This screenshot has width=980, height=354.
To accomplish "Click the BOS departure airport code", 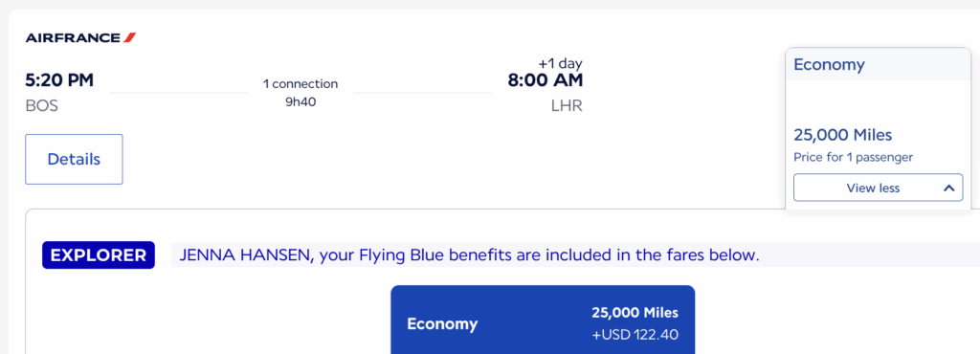I will 41,106.
